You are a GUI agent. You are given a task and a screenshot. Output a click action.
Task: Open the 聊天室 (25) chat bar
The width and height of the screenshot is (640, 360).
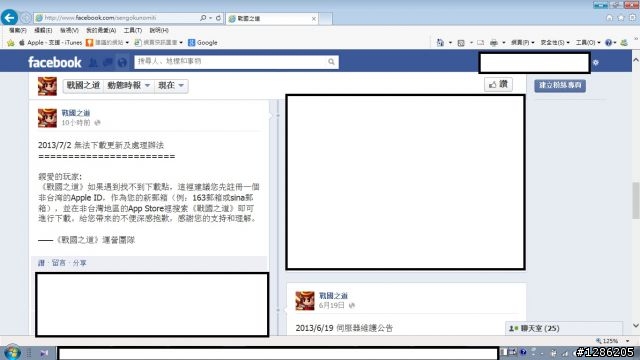[x=564, y=328]
